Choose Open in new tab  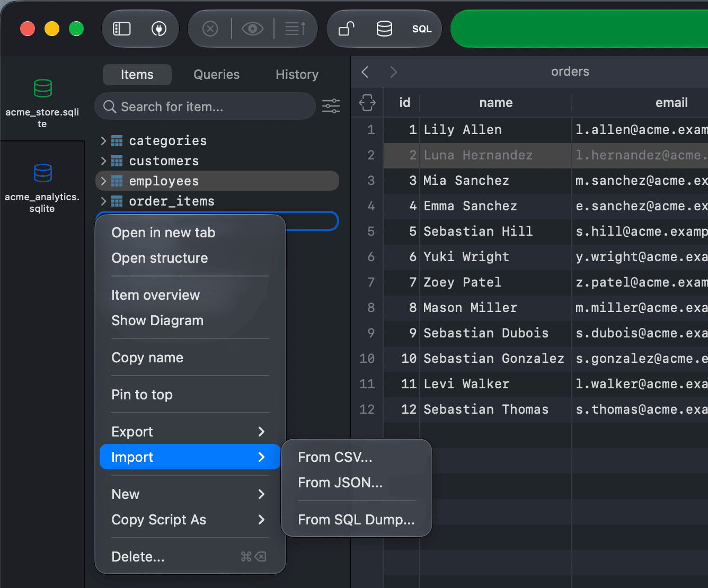[x=190, y=233]
